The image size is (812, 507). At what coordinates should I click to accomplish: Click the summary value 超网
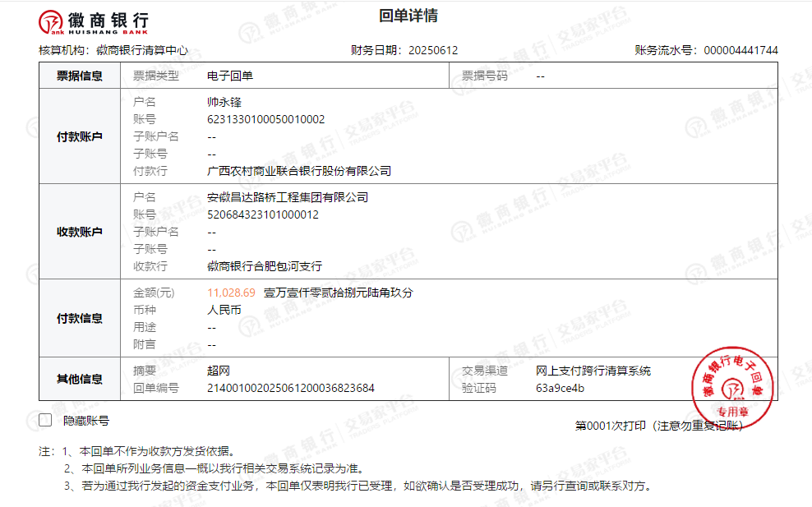point(219,371)
